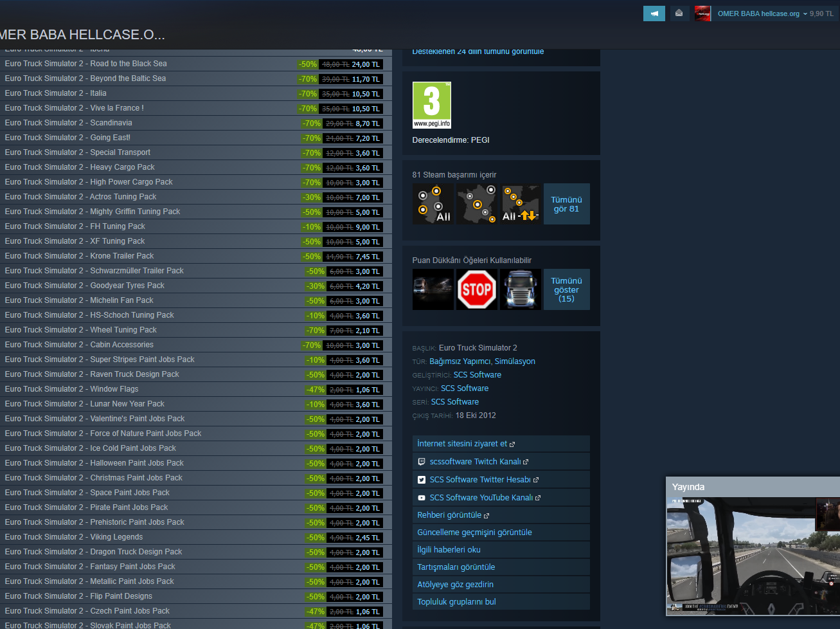Click the 'Yayında' live broadcast video thumbnail

[x=753, y=556]
